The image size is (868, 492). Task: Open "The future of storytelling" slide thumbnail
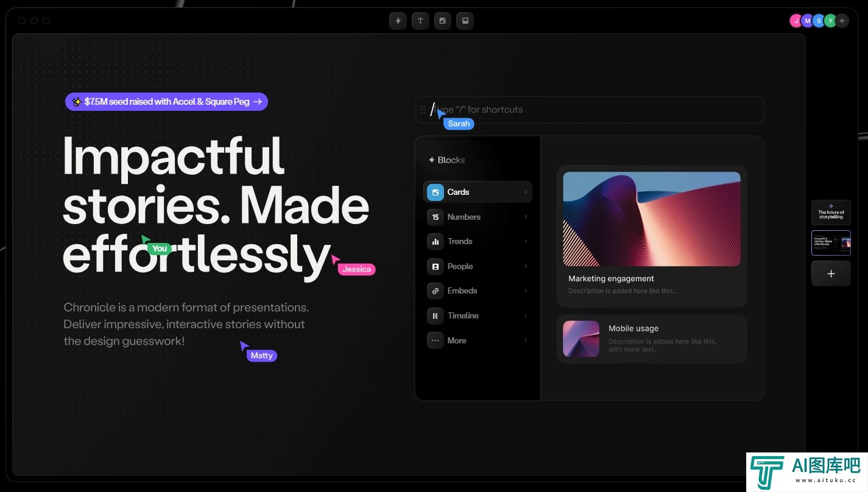click(831, 213)
